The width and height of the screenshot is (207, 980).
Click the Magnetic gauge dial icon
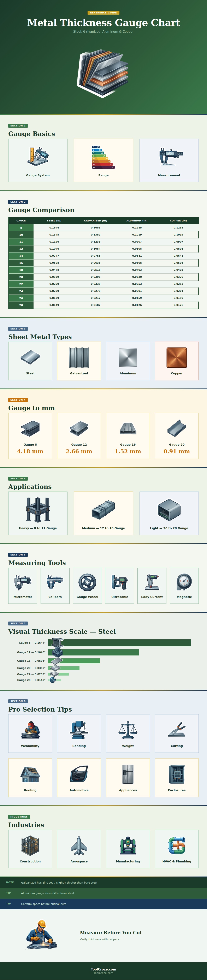tap(184, 582)
